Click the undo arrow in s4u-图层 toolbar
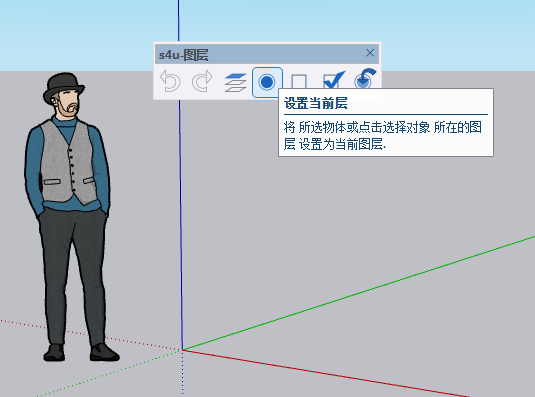Screen dimensions: 535x397 tap(170, 81)
